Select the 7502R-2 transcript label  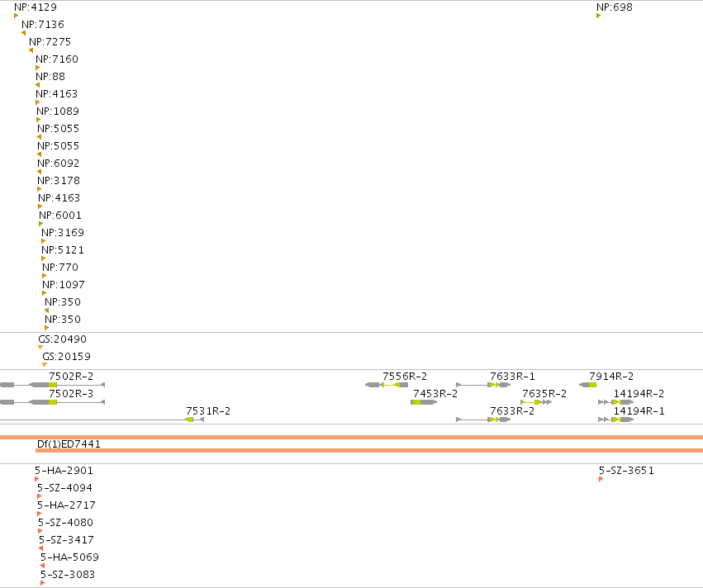71,376
